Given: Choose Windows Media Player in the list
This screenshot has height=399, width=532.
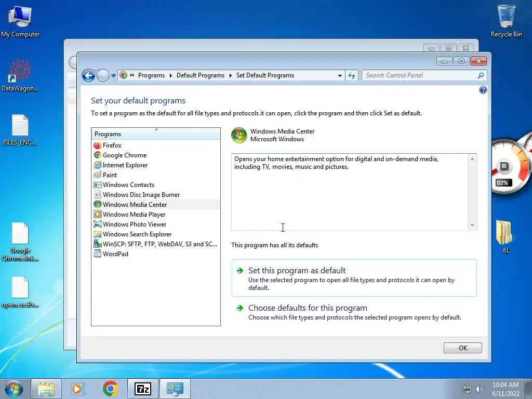Looking at the screenshot, I should [156, 214].
